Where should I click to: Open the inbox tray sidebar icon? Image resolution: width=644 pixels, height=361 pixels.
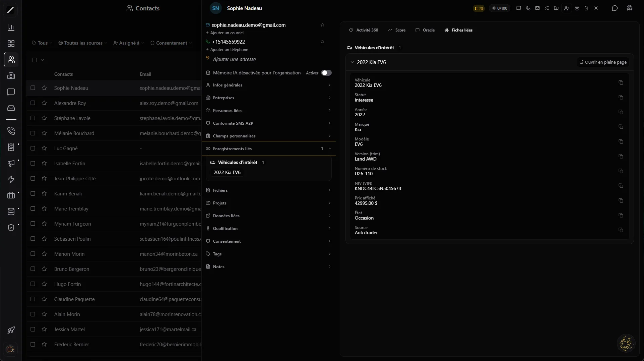click(11, 108)
